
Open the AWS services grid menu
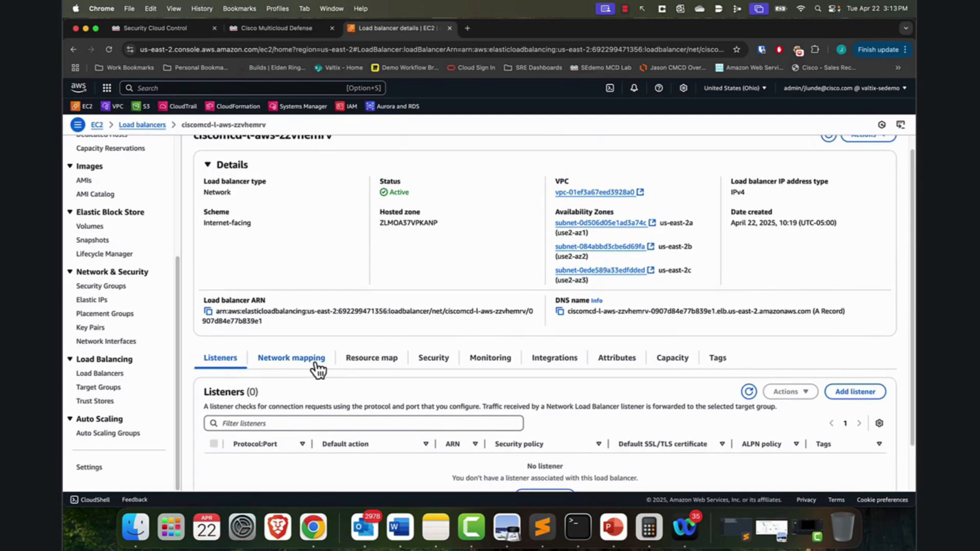(107, 88)
